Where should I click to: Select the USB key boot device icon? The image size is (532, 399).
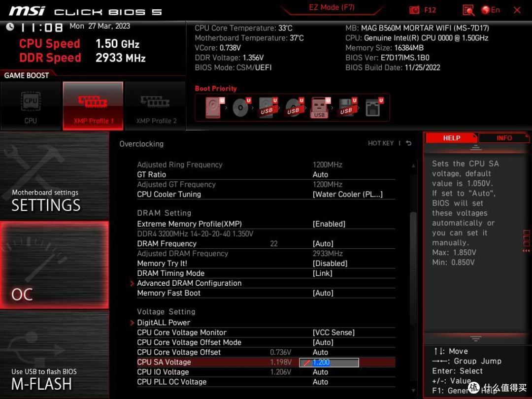click(320, 108)
